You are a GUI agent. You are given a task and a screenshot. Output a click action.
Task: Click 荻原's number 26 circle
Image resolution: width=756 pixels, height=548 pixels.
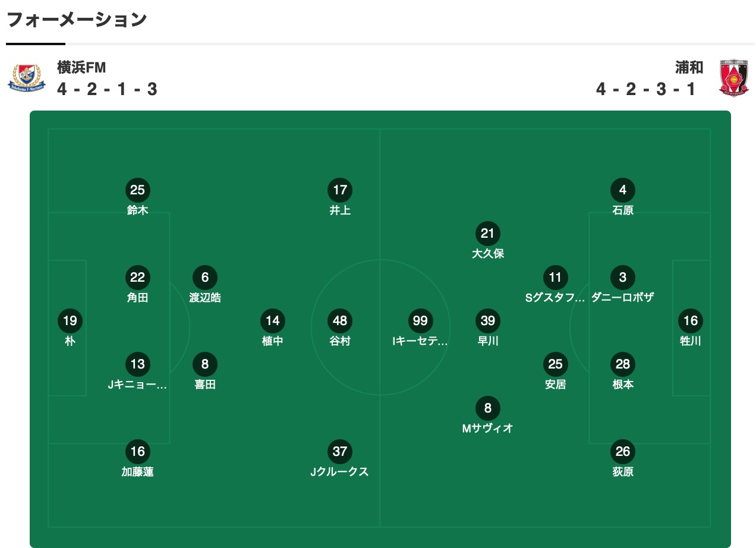622,452
